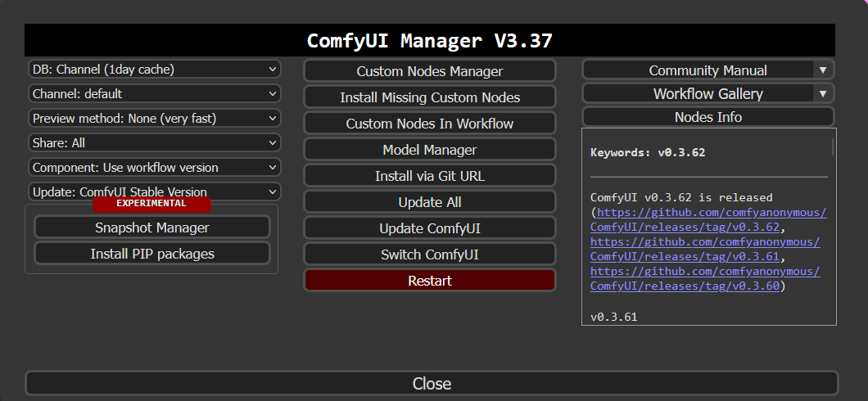Click the ComfyUI Manager V3.37 title
868x401 pixels.
(430, 40)
